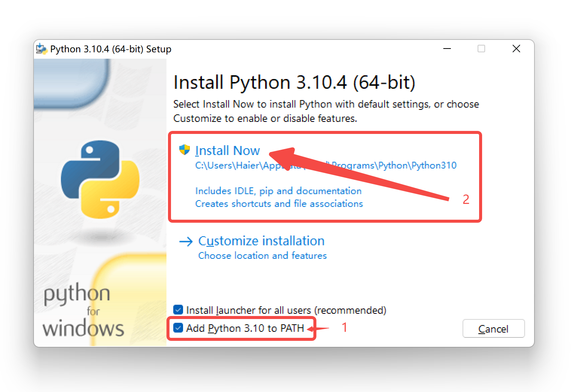Toggle "Install launcher for all users" checkbox
571x392 pixels.
178,310
